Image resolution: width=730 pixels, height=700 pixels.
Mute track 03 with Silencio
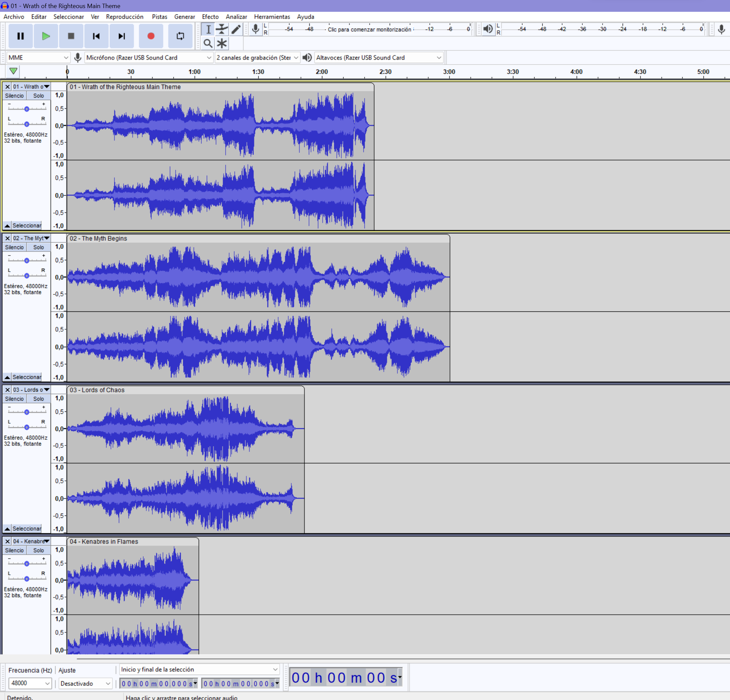coord(14,399)
